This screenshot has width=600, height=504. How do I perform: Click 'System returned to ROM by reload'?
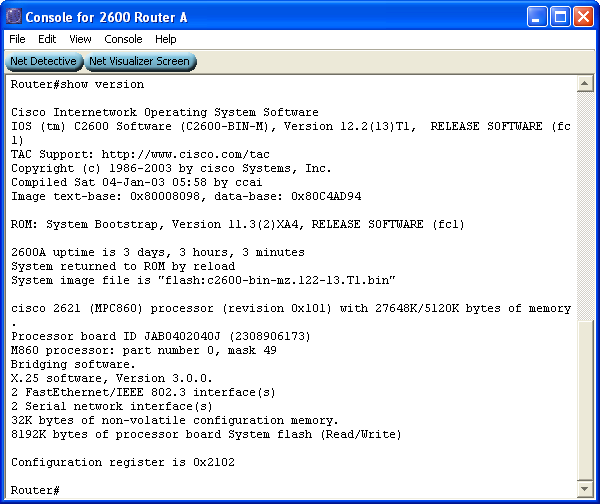click(x=123, y=266)
